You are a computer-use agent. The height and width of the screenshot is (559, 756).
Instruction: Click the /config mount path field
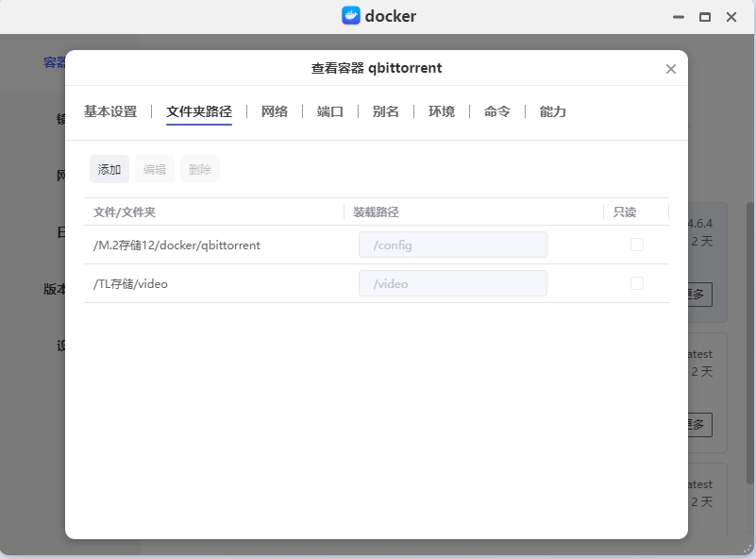[x=453, y=245]
